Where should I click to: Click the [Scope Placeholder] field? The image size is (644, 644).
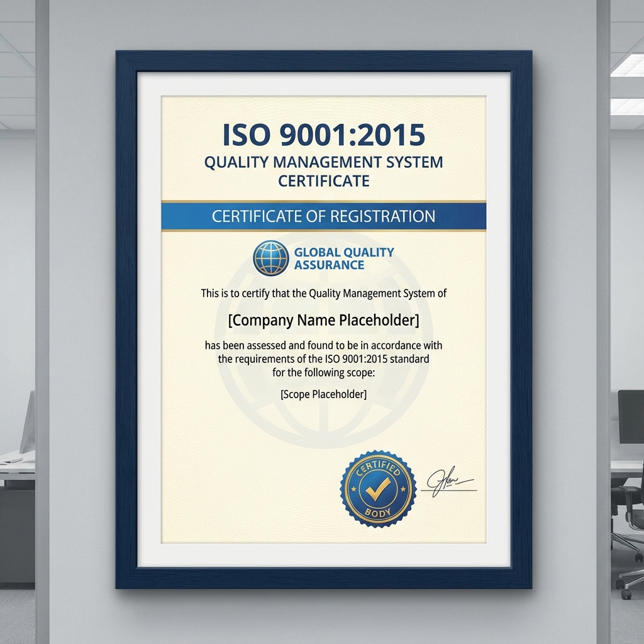coord(323,394)
